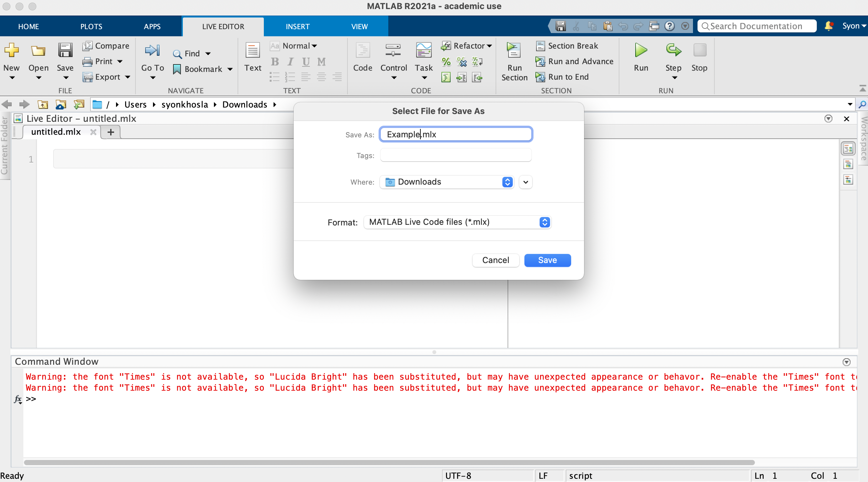
Task: Open the Where Downloads location dropdown
Action: click(446, 182)
